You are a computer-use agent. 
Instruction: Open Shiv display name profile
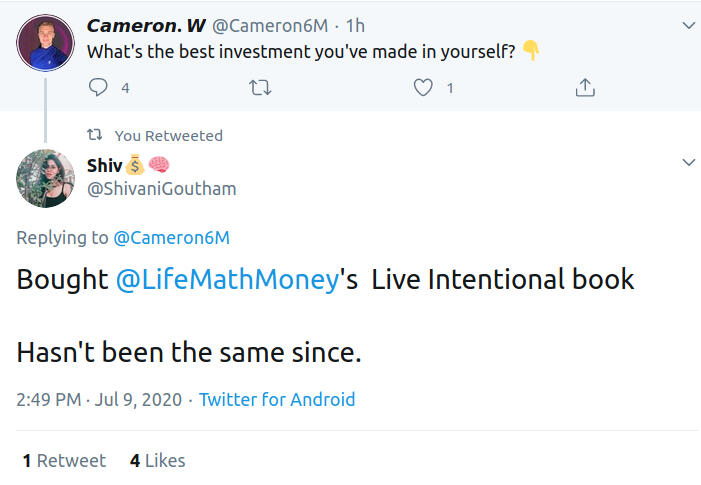pyautogui.click(x=104, y=165)
